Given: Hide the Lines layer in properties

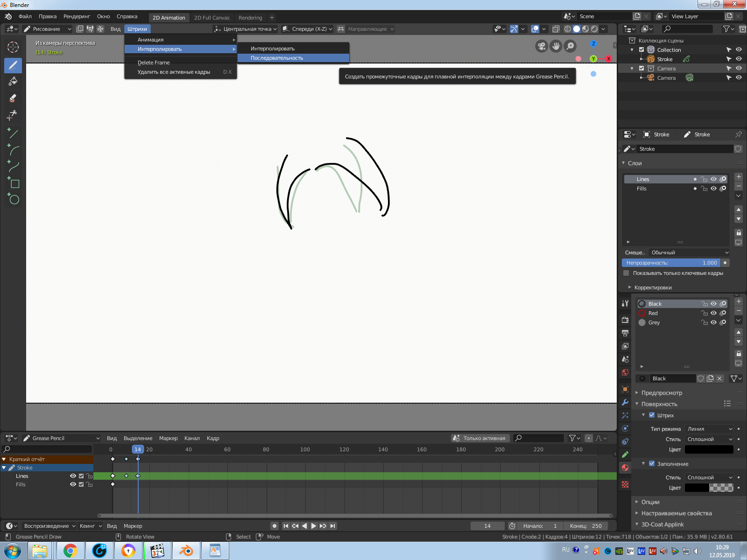Looking at the screenshot, I should click(x=713, y=179).
